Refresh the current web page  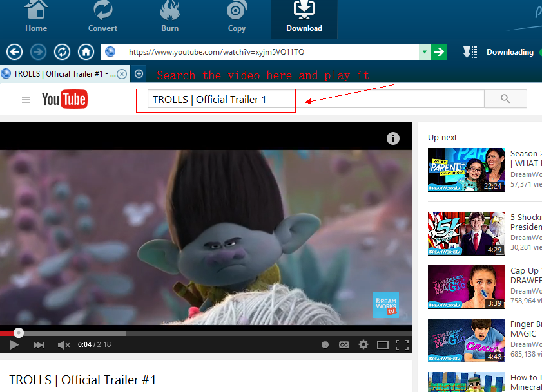tap(63, 52)
